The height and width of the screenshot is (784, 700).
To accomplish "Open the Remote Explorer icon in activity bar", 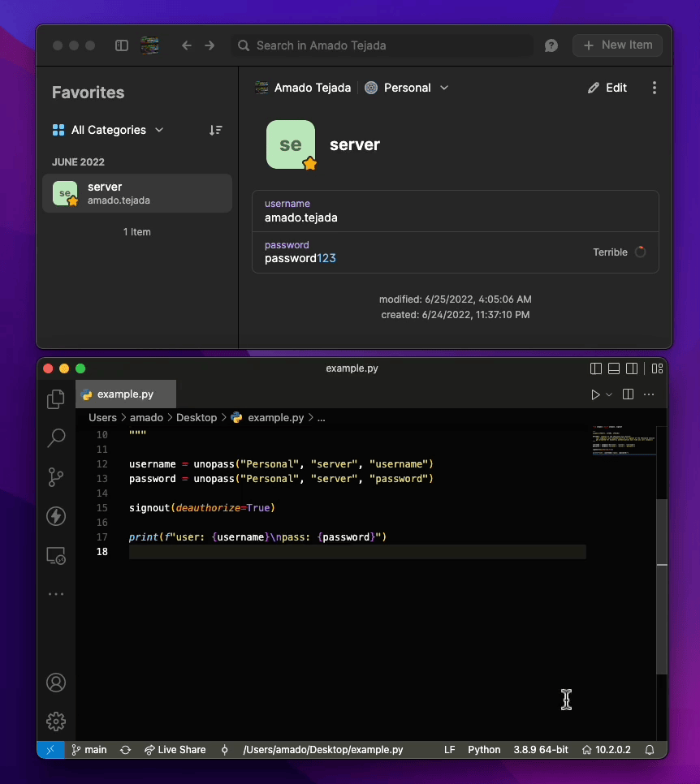I will pyautogui.click(x=56, y=555).
